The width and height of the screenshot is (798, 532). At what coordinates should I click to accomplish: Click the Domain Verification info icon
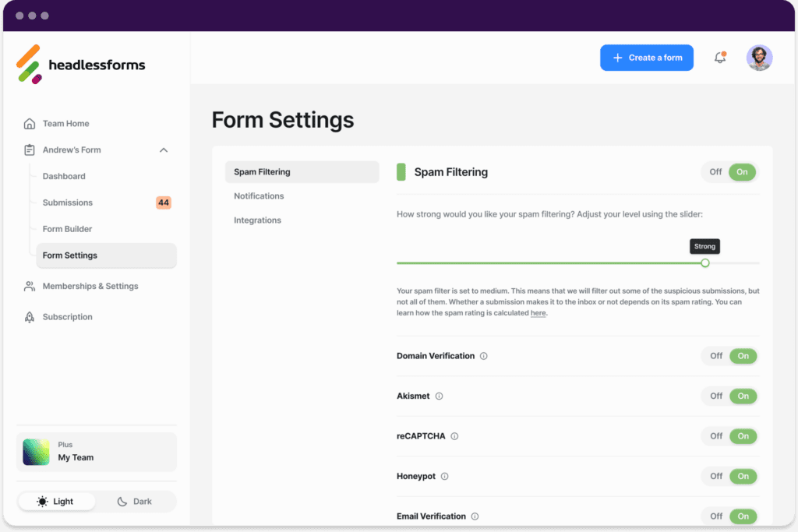tap(483, 355)
